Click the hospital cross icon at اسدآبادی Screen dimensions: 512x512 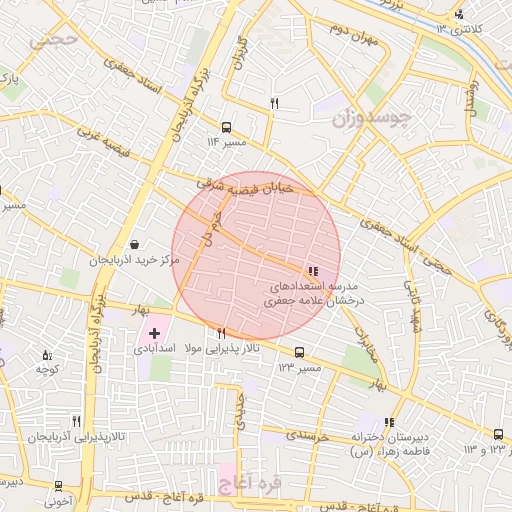(154, 333)
